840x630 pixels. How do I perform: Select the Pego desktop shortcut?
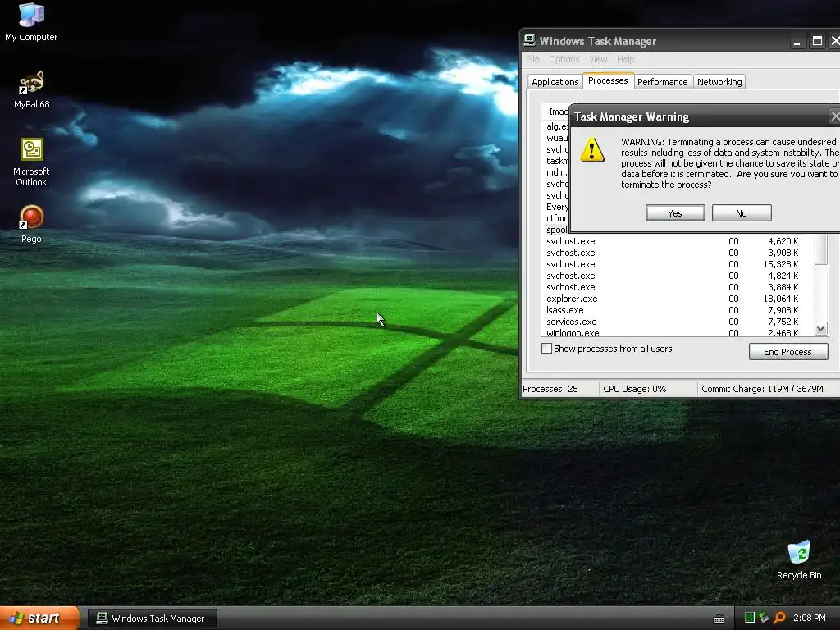click(31, 224)
